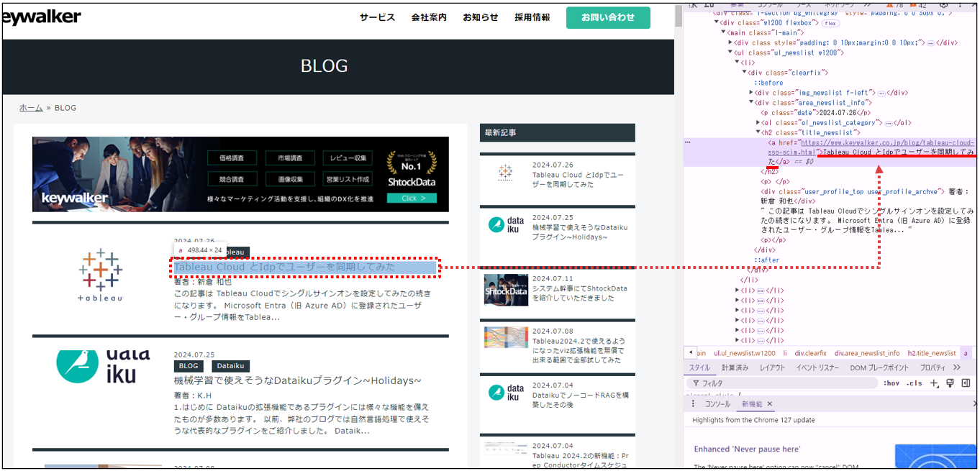Expand ellipsis on the padding style div
Screen dimensions: 980x471
point(930,43)
